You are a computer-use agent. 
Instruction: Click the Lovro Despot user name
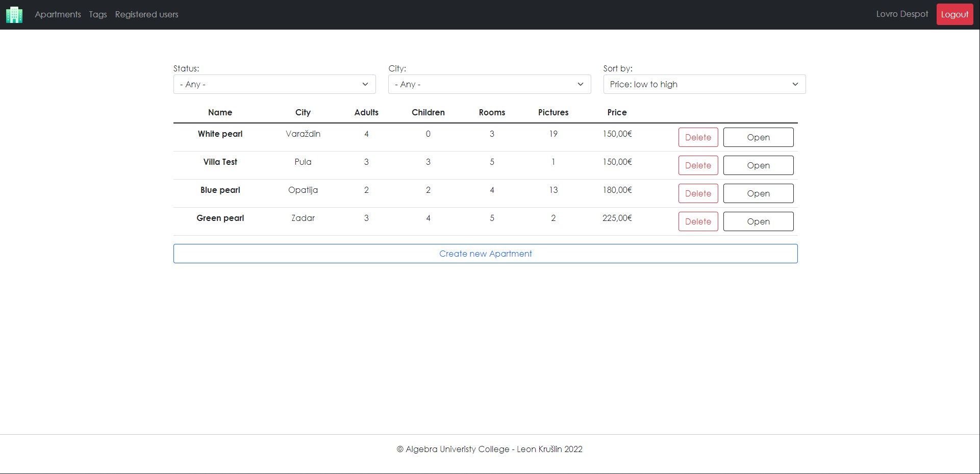[902, 14]
